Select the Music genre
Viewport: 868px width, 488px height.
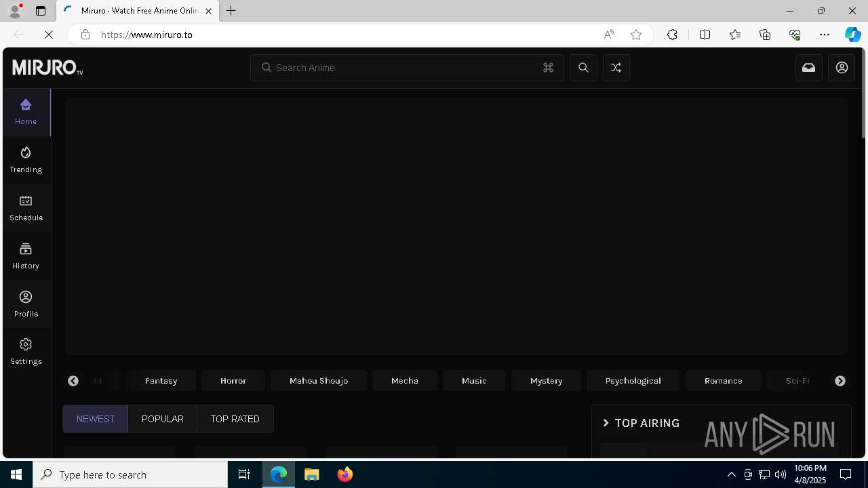474,381
